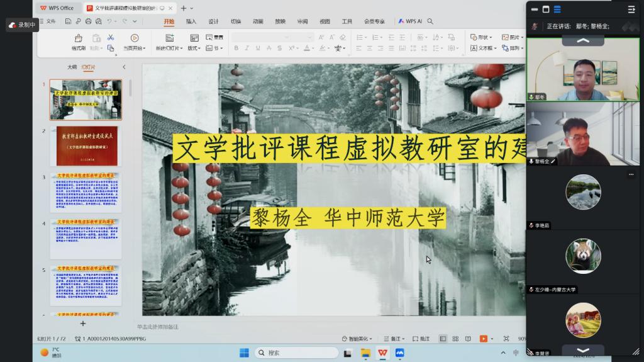Click the 批注 comments icon in status bar
This screenshot has width=644, height=362.
[x=420, y=339]
